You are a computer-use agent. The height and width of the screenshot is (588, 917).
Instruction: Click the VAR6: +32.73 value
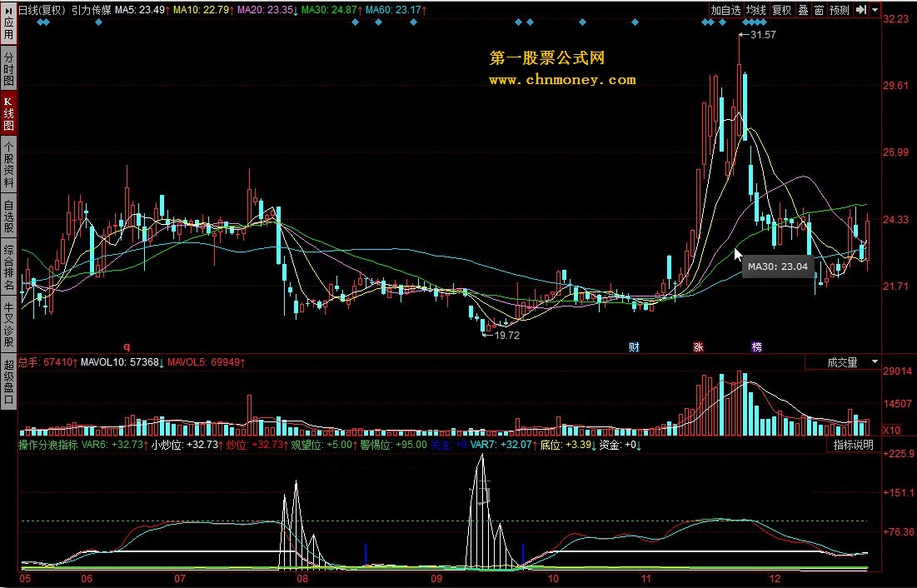(x=113, y=445)
